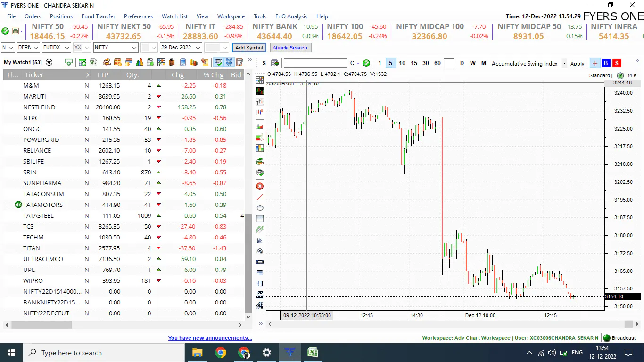Click the watchlist vertical scrollbar thumb

click(248, 264)
